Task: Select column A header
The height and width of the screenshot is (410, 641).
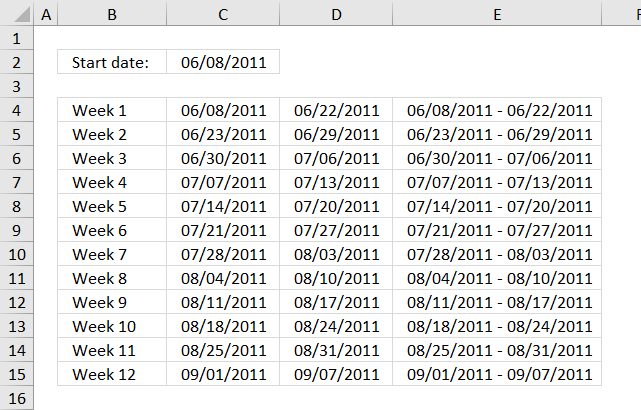Action: (46, 13)
